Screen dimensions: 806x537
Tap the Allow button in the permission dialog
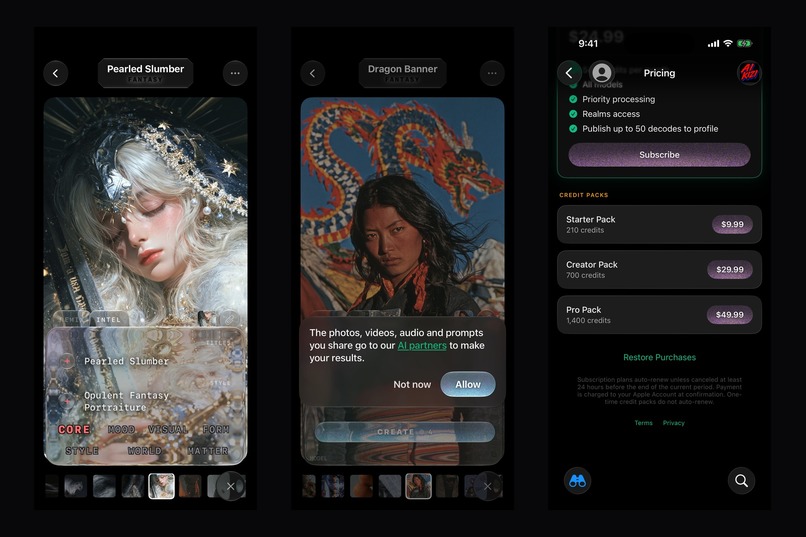click(x=468, y=384)
